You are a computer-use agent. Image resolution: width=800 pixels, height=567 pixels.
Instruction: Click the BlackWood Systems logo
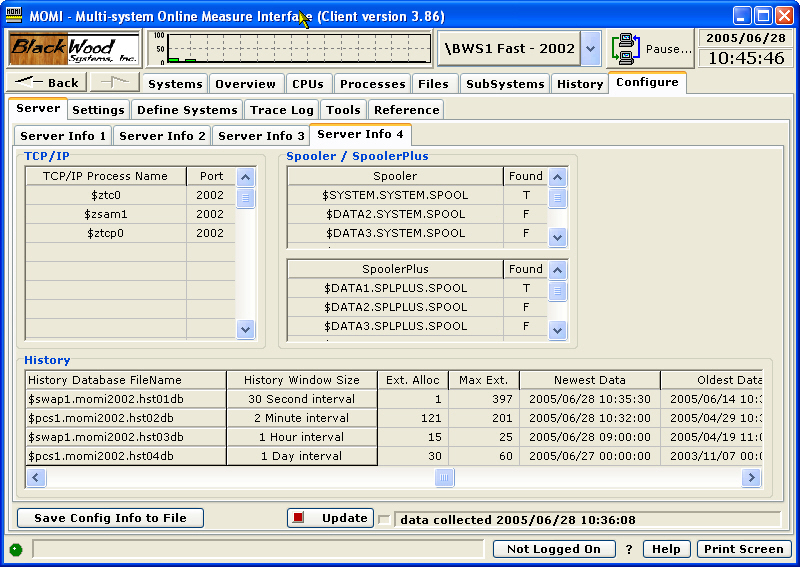(74, 48)
